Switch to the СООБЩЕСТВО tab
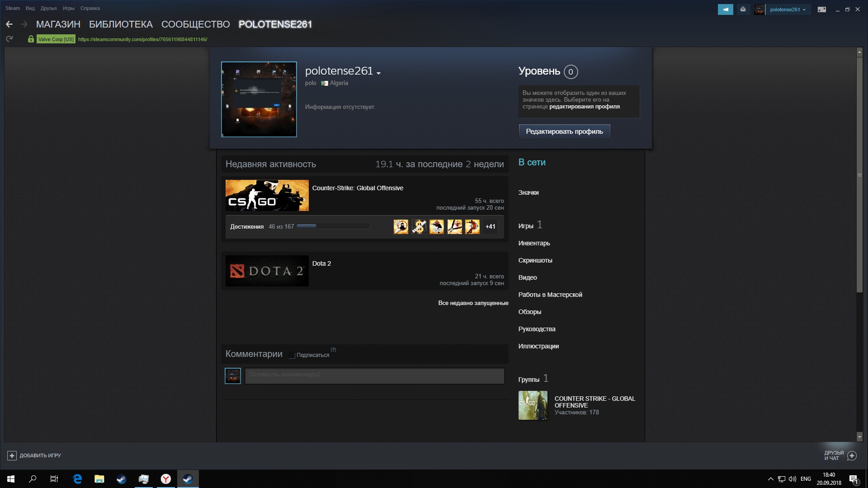 pos(196,24)
